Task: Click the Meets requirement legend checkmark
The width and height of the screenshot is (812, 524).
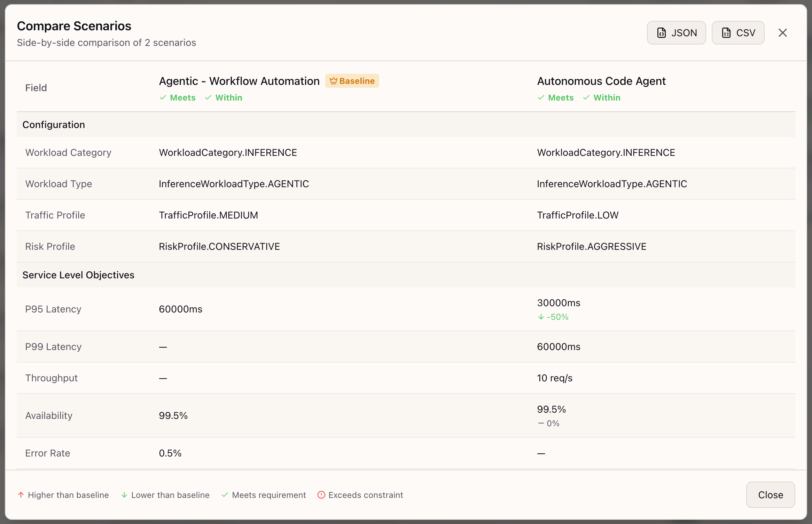Action: (x=225, y=495)
